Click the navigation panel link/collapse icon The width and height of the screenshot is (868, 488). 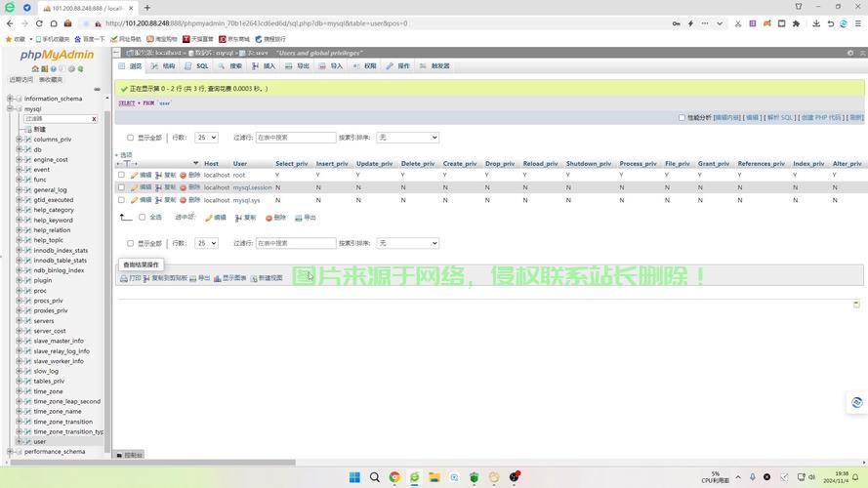[98, 89]
